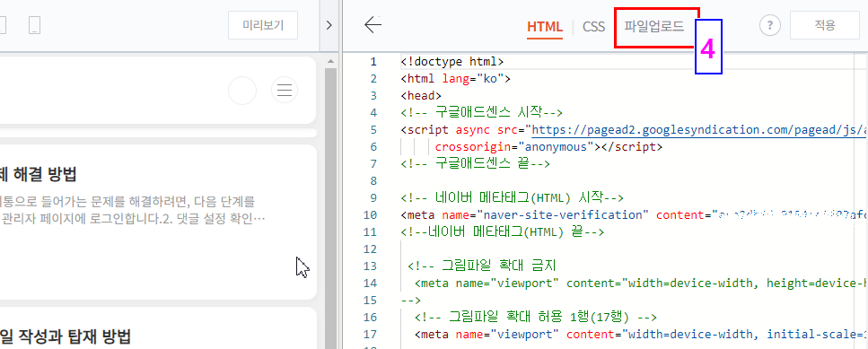Click the viewport meta tag on line 17
This screenshot has height=349, width=868.
pyautogui.click(x=641, y=335)
